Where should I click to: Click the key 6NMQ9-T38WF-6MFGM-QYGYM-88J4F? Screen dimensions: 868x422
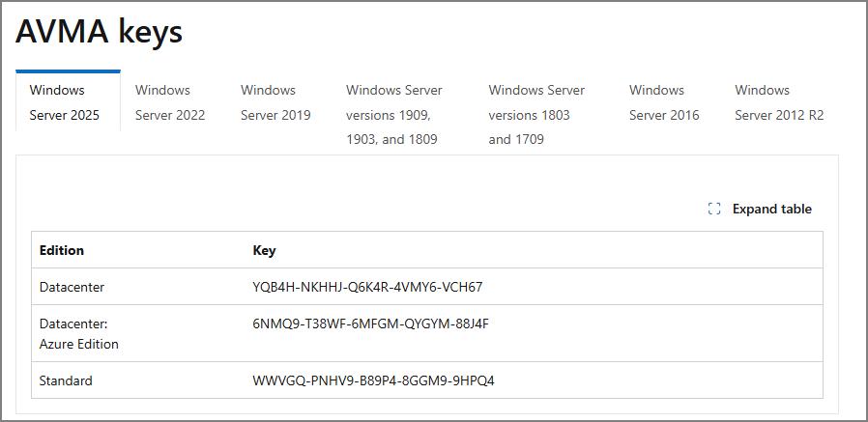(x=371, y=324)
